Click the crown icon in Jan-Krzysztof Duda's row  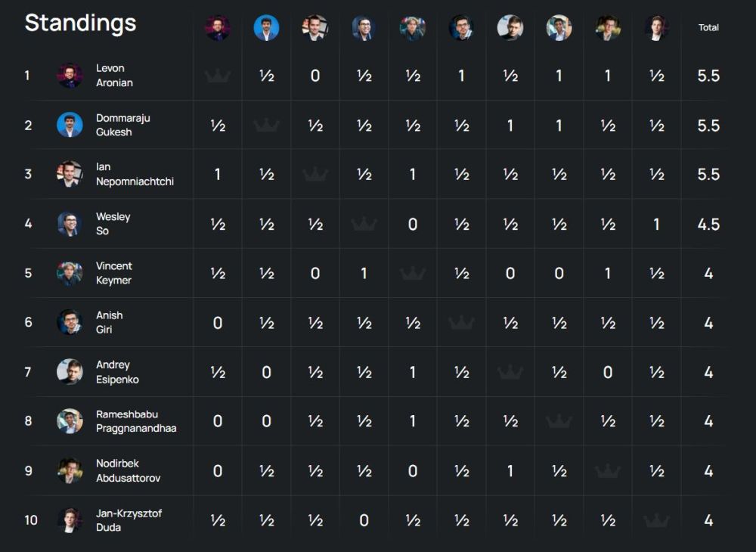click(x=656, y=520)
